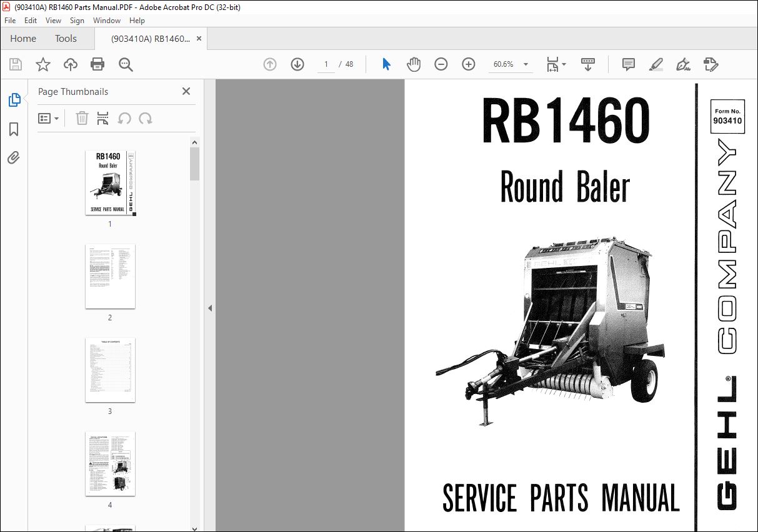The image size is (758, 532).
Task: Rotate page clockwise icon
Action: coord(146,118)
